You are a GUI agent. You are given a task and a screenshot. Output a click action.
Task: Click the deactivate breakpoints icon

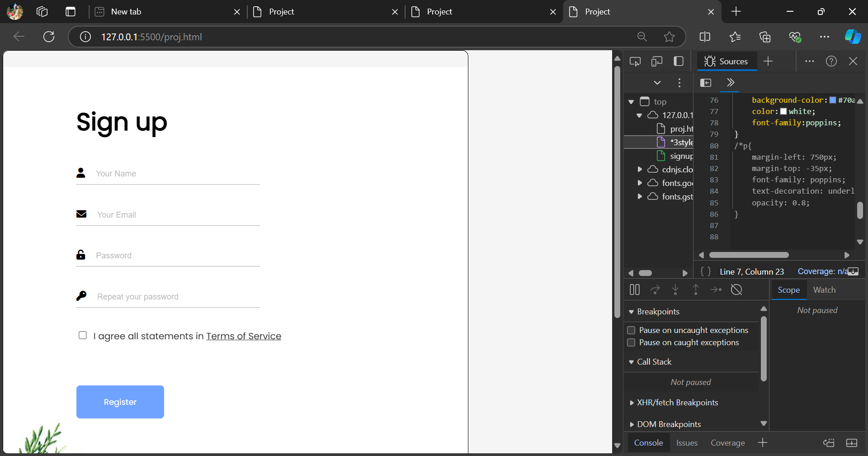pyautogui.click(x=736, y=290)
